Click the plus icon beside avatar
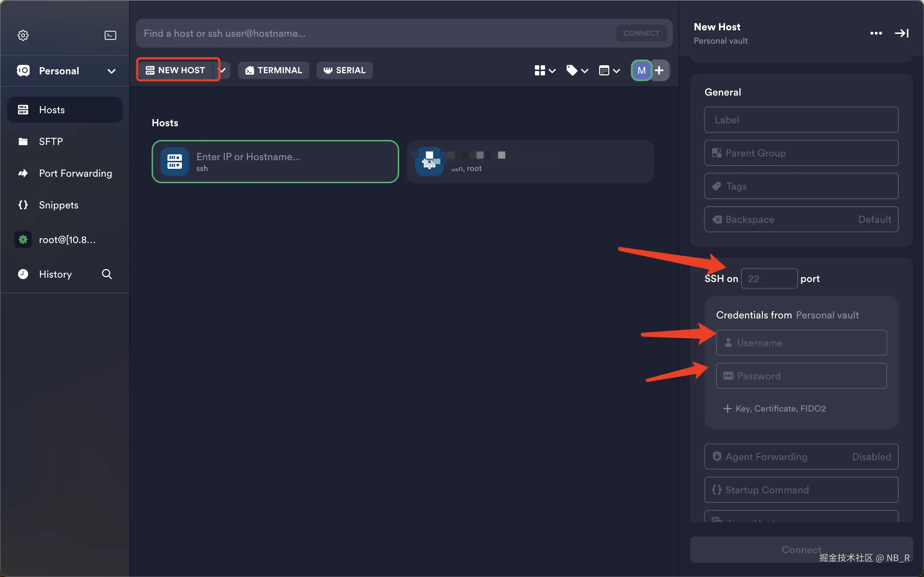 [659, 70]
